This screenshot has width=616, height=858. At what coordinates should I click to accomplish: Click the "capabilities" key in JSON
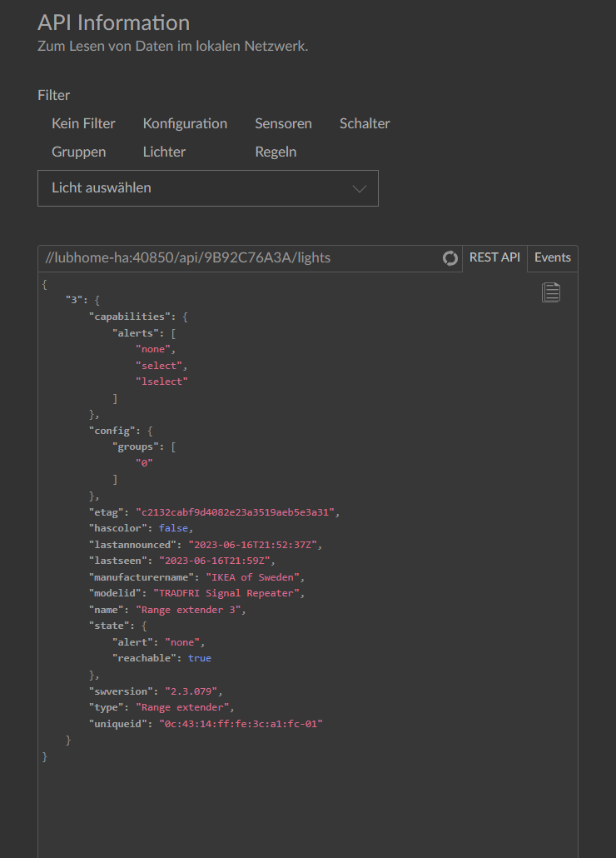point(130,317)
